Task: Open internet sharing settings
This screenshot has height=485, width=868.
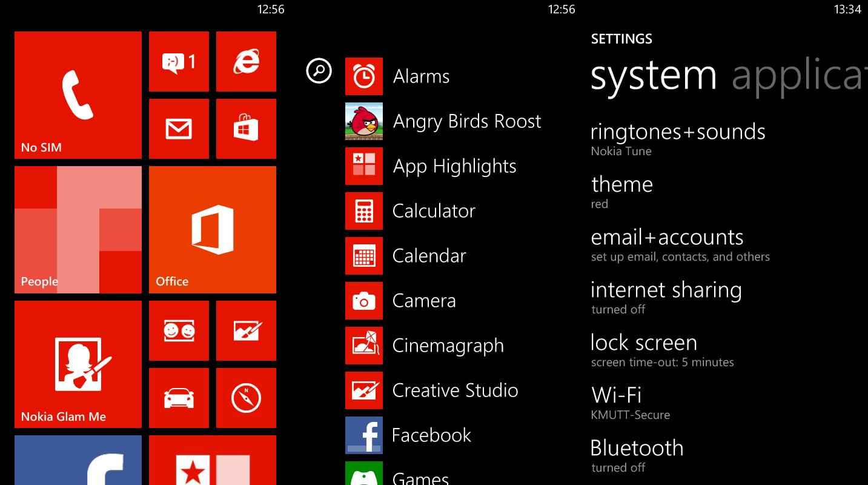Action: [666, 297]
